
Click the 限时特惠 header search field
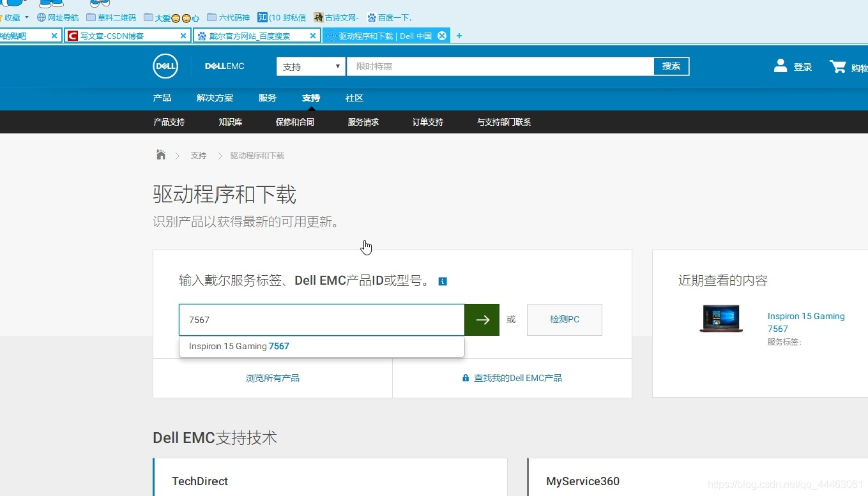(500, 66)
